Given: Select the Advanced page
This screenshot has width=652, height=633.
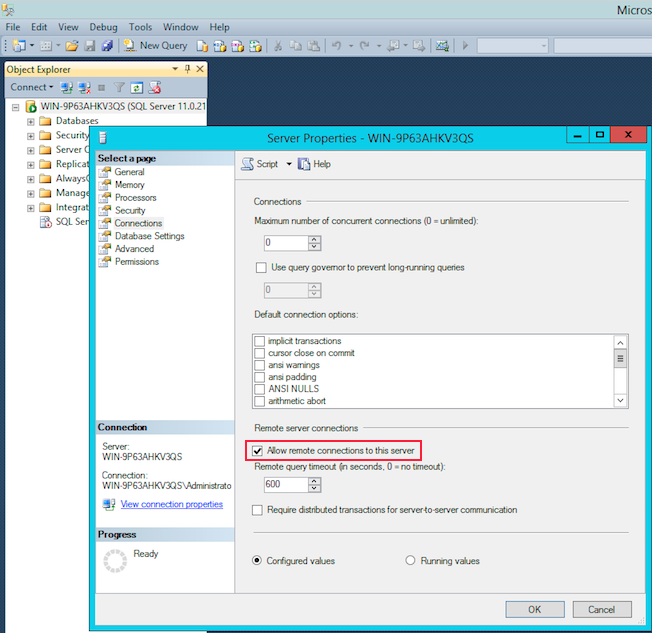Looking at the screenshot, I should click(134, 249).
